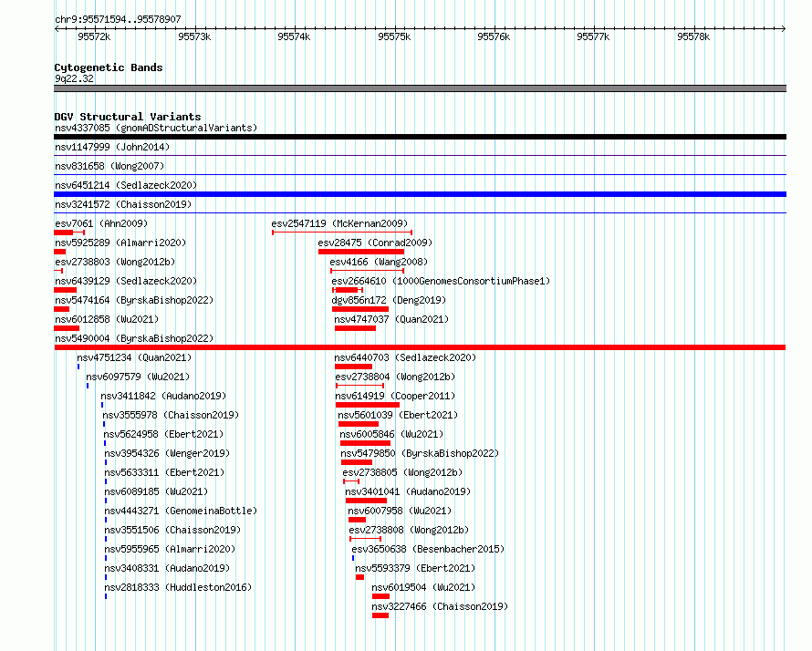Select nsv6440703 (Sedlazeck2020) variant
The image size is (812, 651).
point(405,357)
